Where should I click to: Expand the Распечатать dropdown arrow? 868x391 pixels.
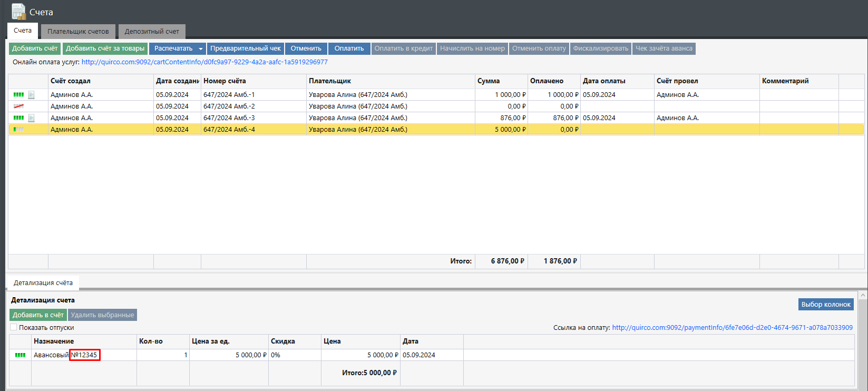point(200,49)
